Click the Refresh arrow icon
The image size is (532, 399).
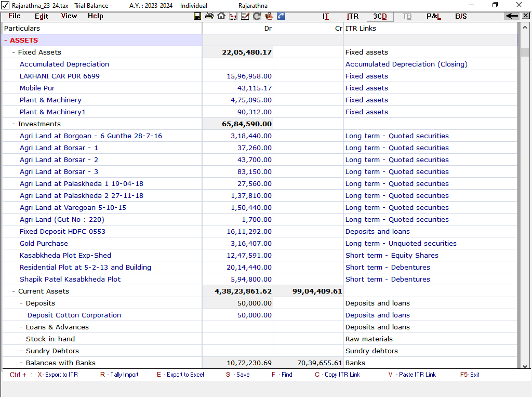[257, 16]
